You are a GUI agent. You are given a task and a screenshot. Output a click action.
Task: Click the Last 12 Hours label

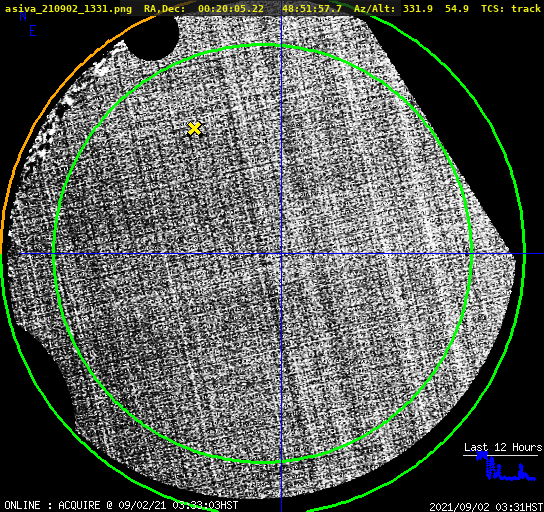(x=503, y=447)
